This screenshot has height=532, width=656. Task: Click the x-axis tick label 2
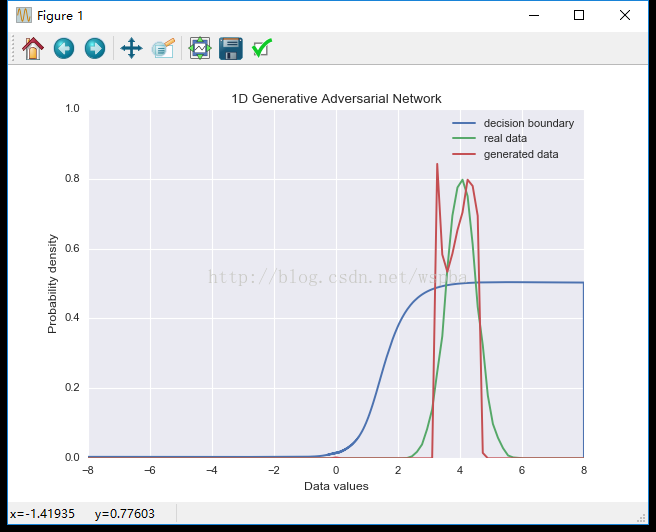pyautogui.click(x=398, y=471)
